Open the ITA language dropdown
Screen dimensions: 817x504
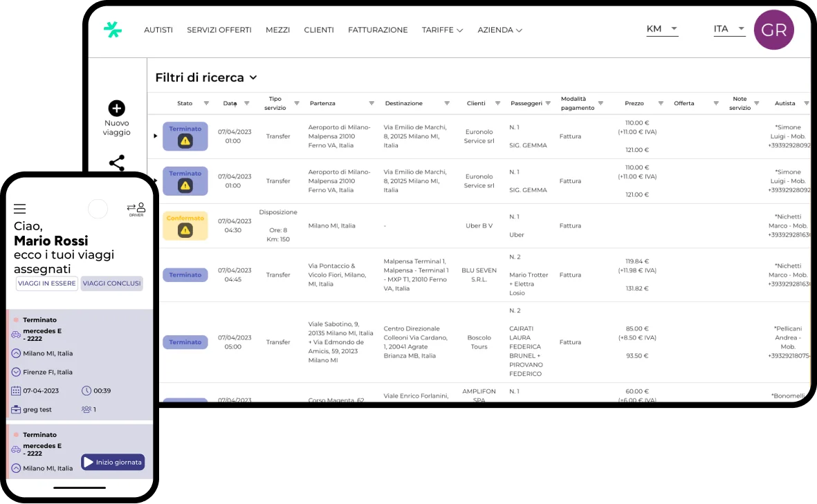click(729, 29)
